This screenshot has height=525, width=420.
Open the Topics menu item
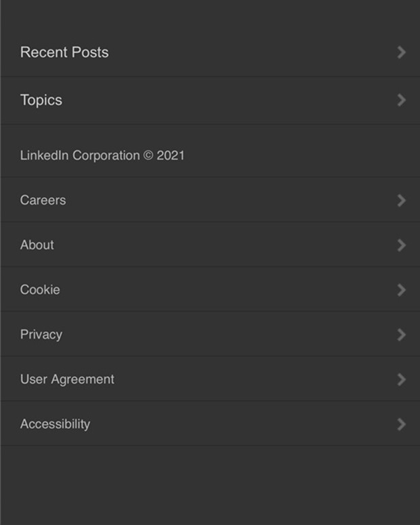pos(210,100)
